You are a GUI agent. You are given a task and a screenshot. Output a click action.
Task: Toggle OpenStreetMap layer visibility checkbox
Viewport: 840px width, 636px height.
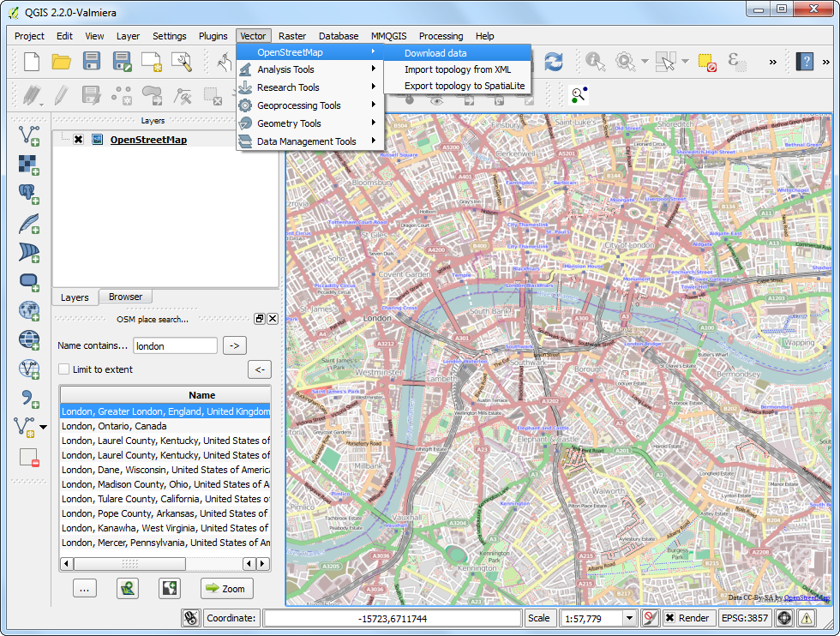coord(78,140)
